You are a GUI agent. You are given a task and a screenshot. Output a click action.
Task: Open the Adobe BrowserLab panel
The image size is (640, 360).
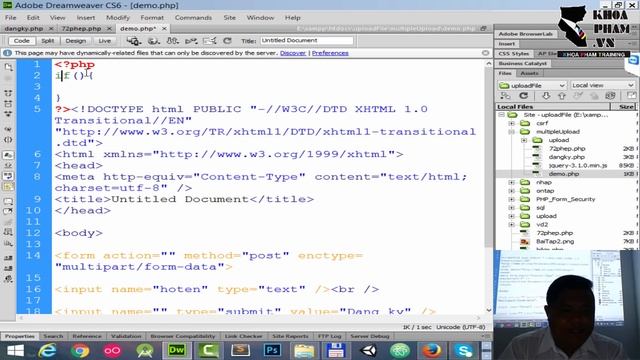pos(525,34)
